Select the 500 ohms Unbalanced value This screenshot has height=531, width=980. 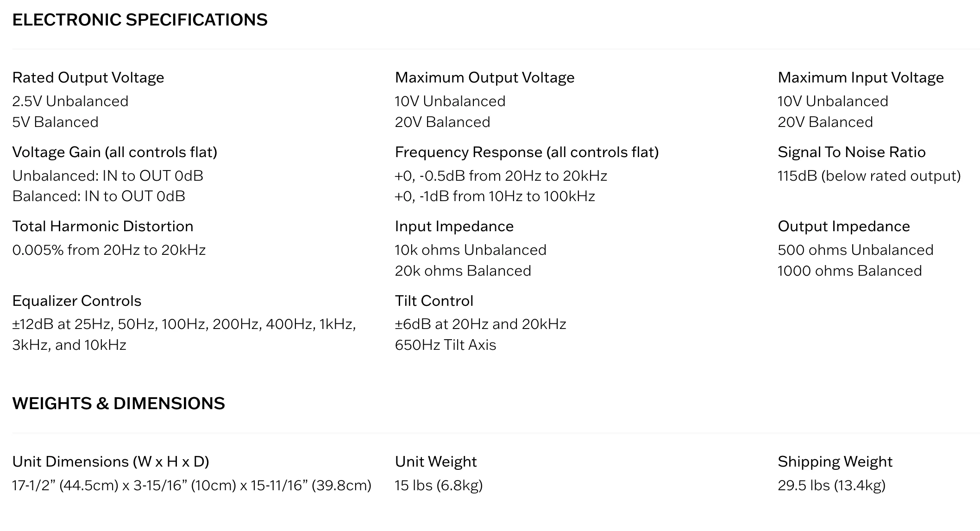click(x=855, y=250)
